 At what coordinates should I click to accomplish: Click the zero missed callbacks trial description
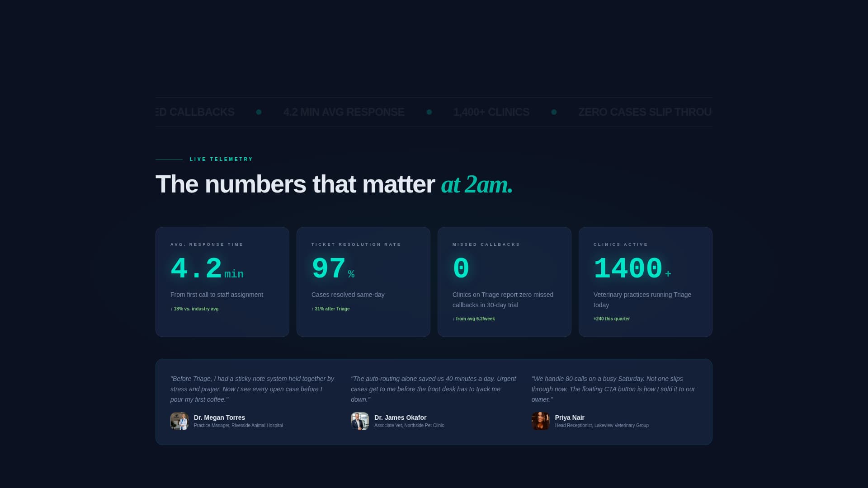point(503,300)
